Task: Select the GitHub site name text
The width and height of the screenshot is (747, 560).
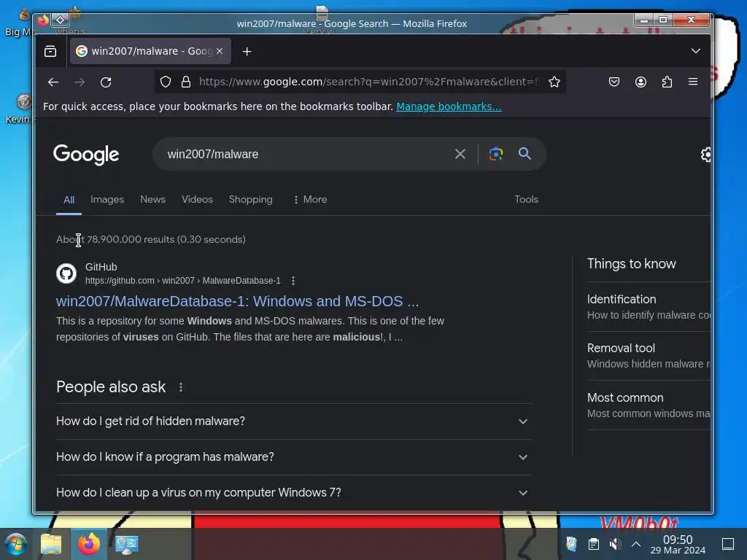Action: coord(101,267)
